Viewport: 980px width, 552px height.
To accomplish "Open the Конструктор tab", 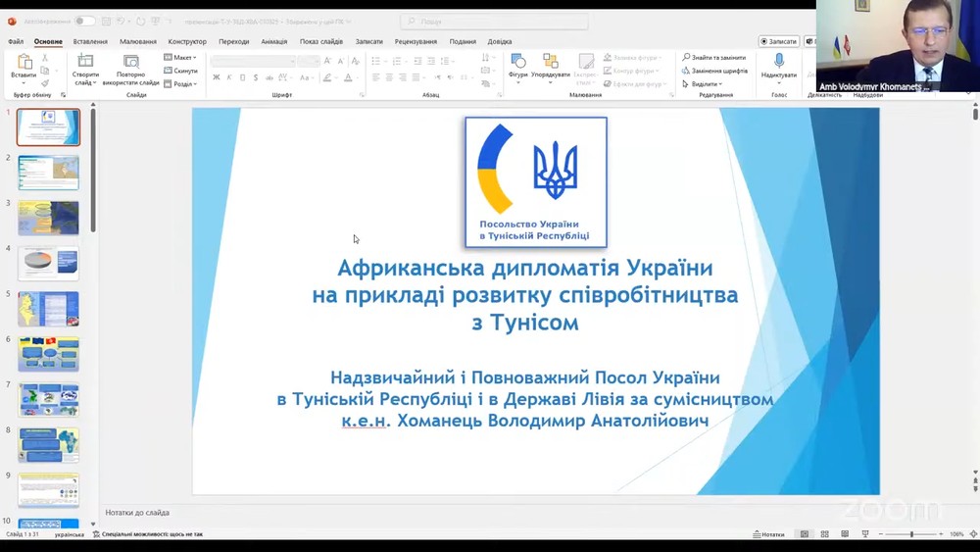I will point(187,41).
